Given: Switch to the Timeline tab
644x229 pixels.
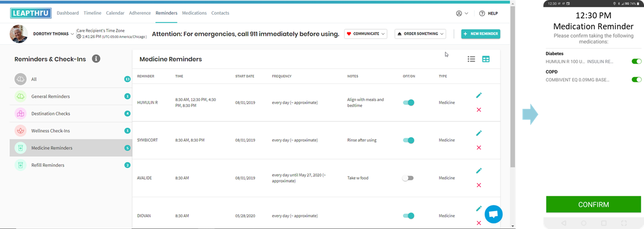Looking at the screenshot, I should click(93, 13).
